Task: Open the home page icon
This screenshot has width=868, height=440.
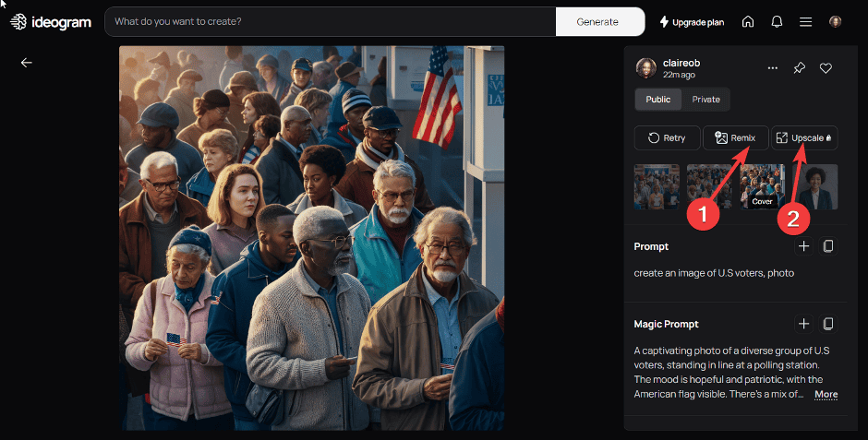Action: (748, 21)
